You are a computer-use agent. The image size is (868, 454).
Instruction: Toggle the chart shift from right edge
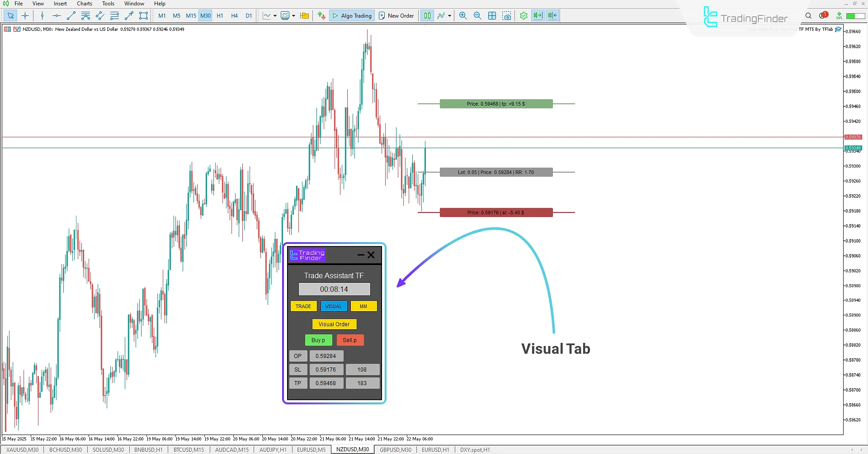tap(552, 15)
